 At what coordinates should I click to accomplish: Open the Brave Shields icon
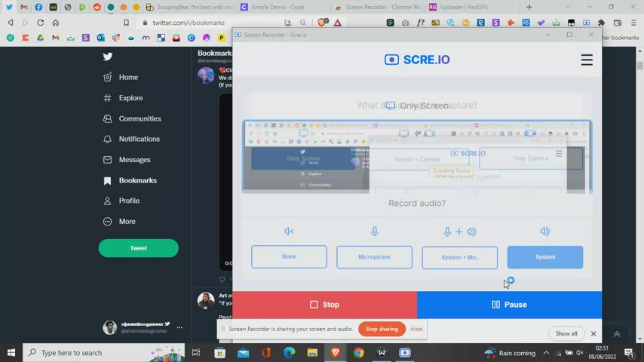323,23
